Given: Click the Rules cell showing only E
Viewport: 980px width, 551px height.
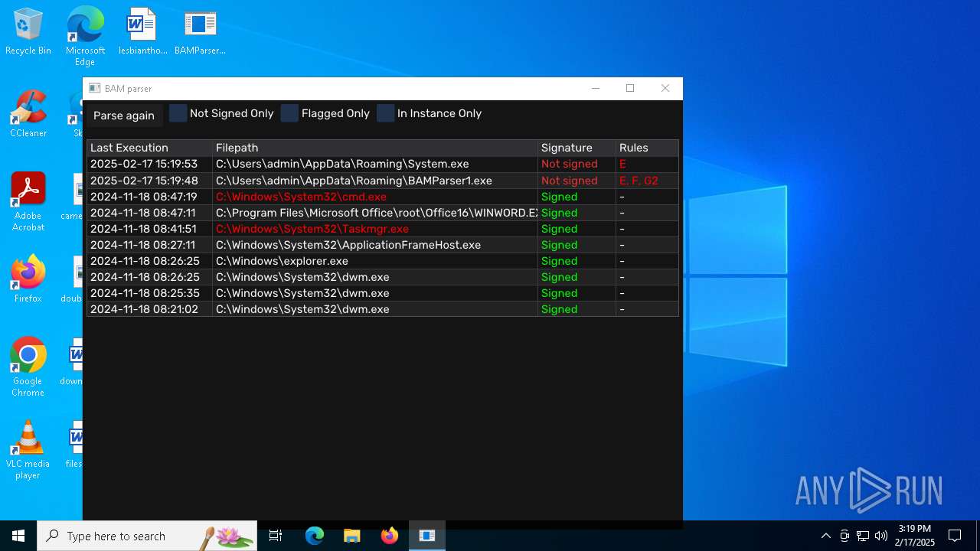Looking at the screenshot, I should pyautogui.click(x=647, y=164).
